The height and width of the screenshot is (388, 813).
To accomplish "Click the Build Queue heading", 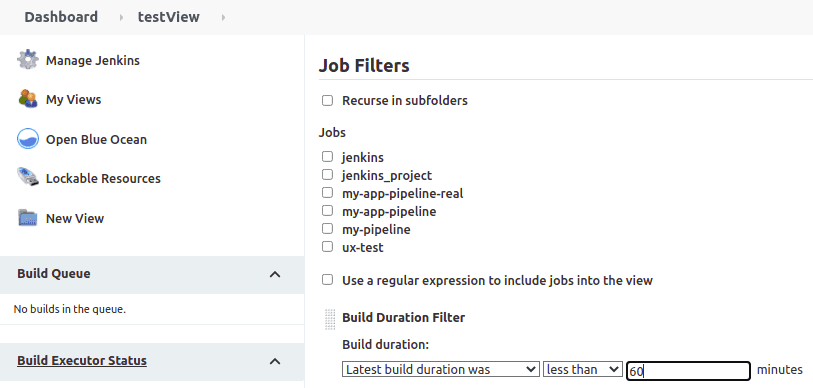I will click(54, 274).
